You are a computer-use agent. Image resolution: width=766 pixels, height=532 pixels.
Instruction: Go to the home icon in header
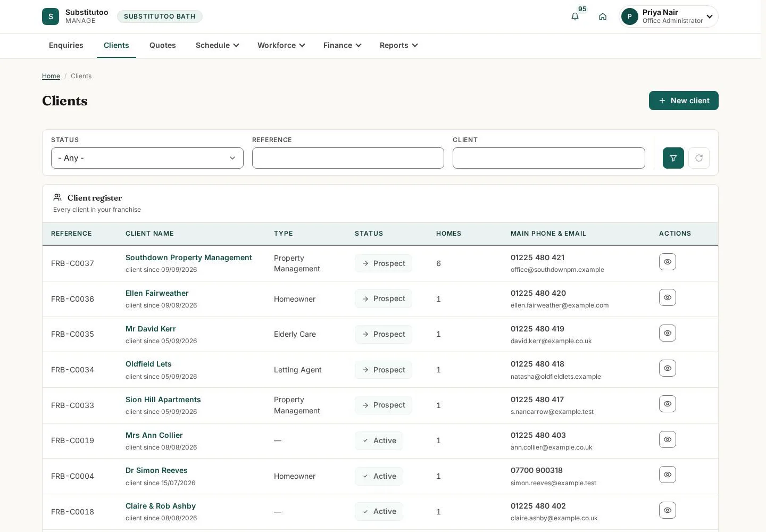pyautogui.click(x=603, y=16)
